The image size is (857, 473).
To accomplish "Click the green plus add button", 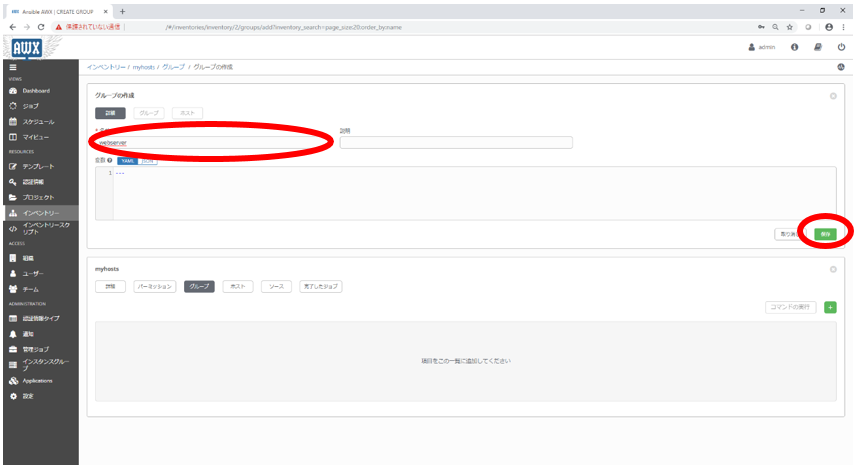I will [830, 306].
